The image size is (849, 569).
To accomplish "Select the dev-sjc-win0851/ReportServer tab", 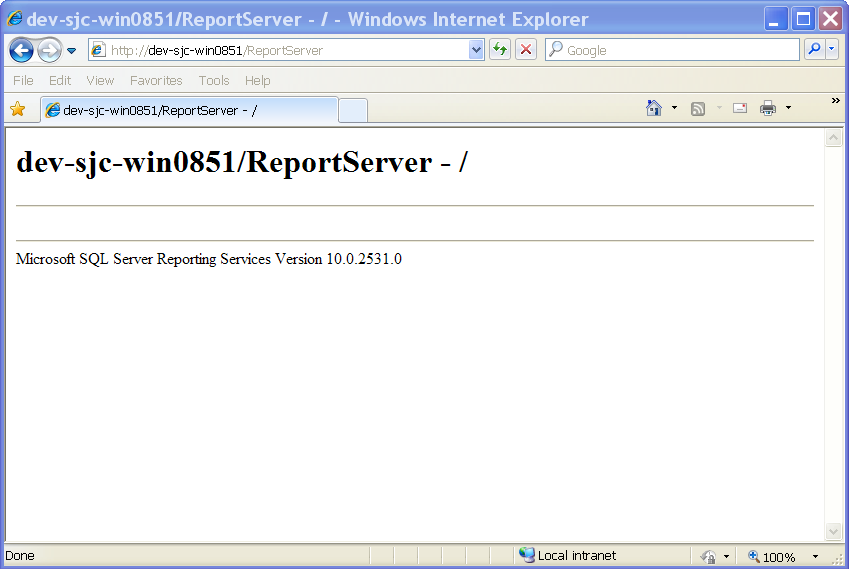I will point(188,110).
